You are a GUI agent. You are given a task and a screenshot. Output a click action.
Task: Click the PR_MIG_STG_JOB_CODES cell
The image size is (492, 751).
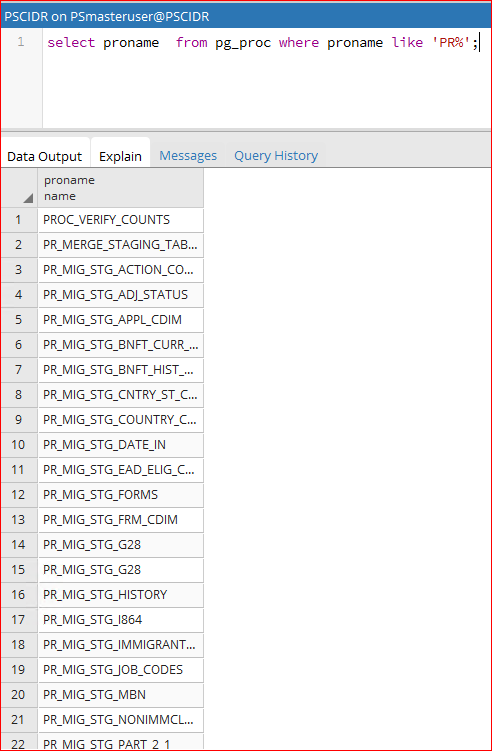[x=121, y=669]
